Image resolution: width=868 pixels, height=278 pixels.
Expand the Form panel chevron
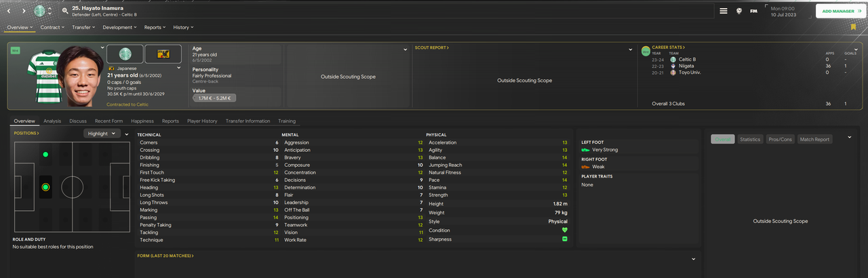point(694,259)
